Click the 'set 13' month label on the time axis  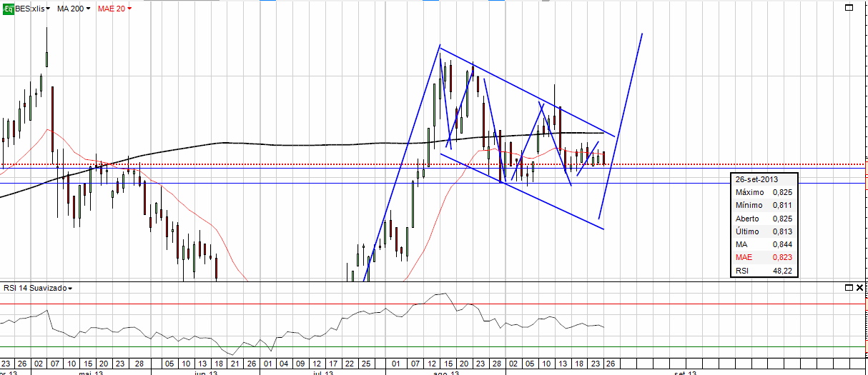pyautogui.click(x=685, y=372)
